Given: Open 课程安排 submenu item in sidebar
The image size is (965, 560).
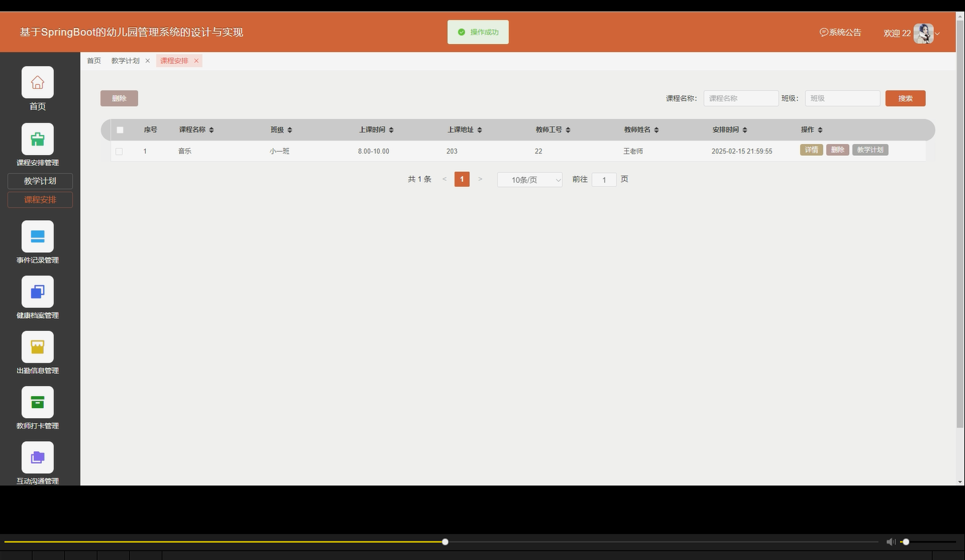Looking at the screenshot, I should [40, 200].
